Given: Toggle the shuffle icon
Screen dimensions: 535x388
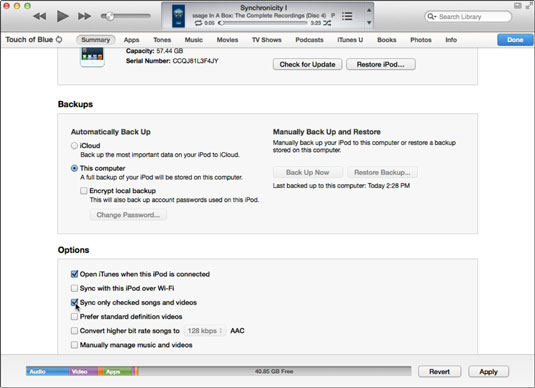Looking at the screenshot, I should (327, 23).
